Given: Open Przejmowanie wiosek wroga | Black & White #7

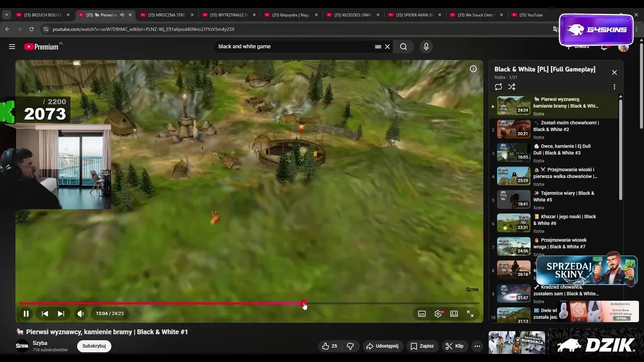Looking at the screenshot, I should [x=553, y=247].
